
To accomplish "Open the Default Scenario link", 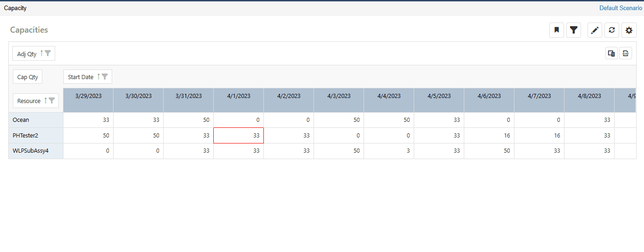I will pyautogui.click(x=620, y=8).
